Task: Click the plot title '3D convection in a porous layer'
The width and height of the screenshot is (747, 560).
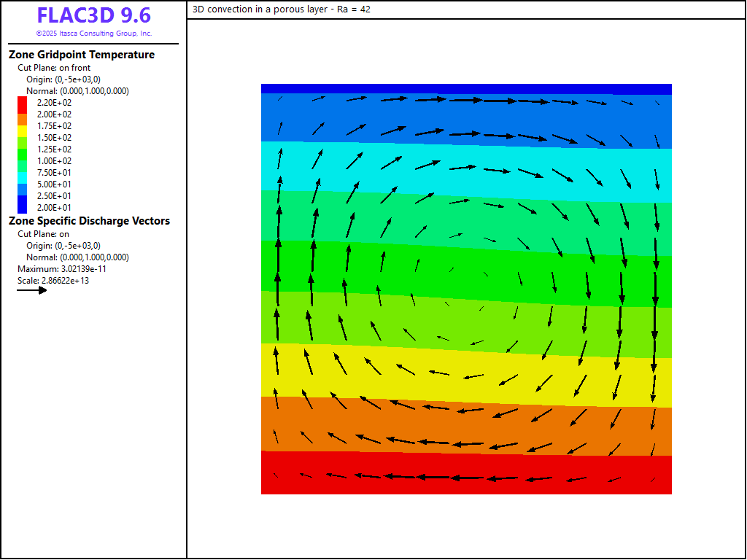Action: (x=282, y=9)
